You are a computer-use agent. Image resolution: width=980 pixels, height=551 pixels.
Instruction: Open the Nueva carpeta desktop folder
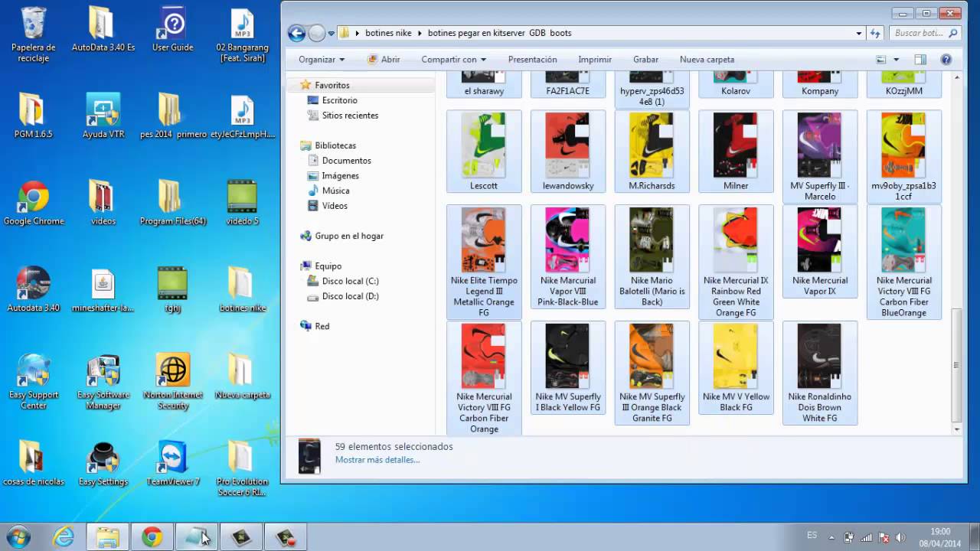pyautogui.click(x=242, y=377)
